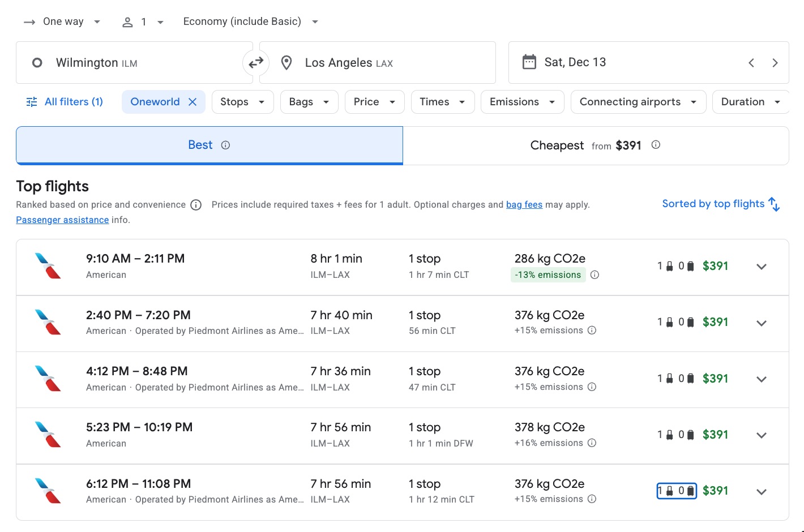Open the calendar icon beside Sat, Dec 13
Viewport: 804px width, 532px height.
[529, 62]
